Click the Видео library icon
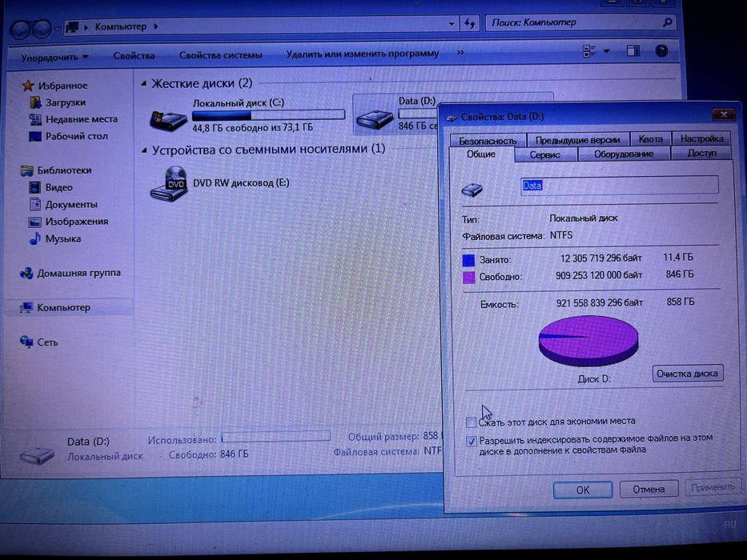The image size is (747, 560). tap(34, 187)
